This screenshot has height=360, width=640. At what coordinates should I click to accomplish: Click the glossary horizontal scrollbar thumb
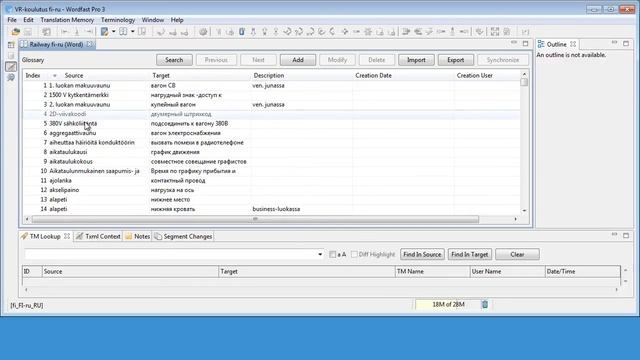click(255, 219)
